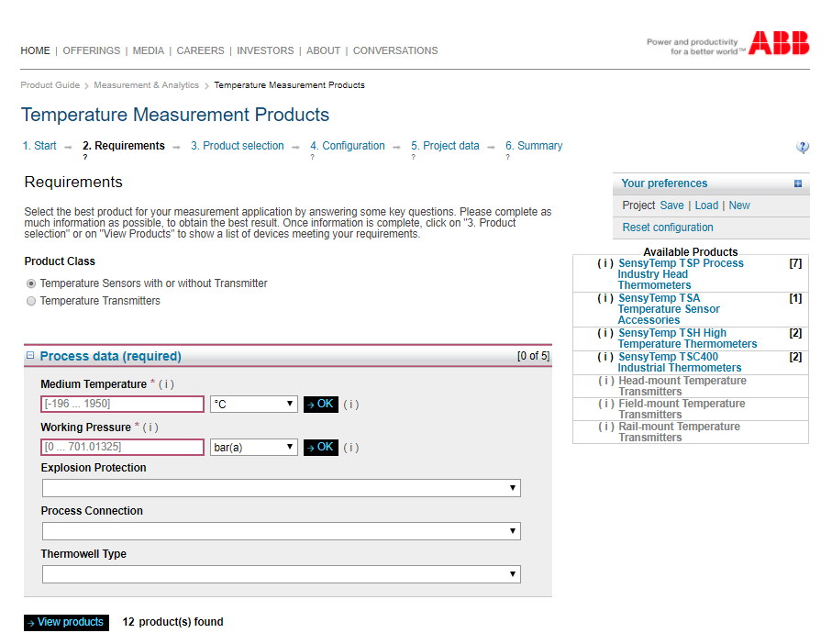Open info icon beside Working Pressure label
The width and height of the screenshot is (832, 644).
pos(150,427)
